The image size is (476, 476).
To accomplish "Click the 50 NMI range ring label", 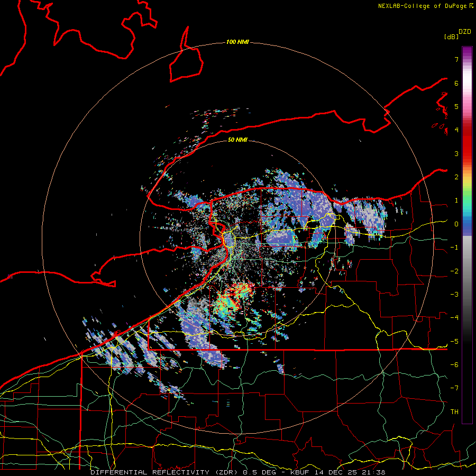I will 237,140.
